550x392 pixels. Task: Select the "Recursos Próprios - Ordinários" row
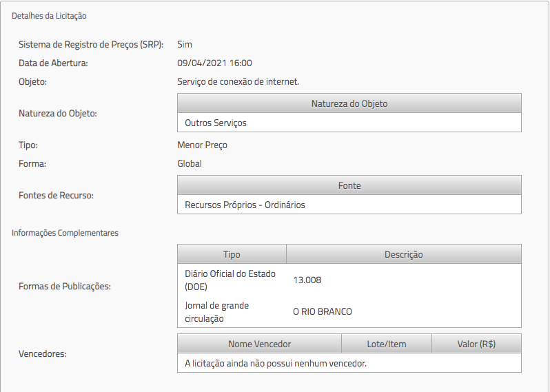pos(245,205)
